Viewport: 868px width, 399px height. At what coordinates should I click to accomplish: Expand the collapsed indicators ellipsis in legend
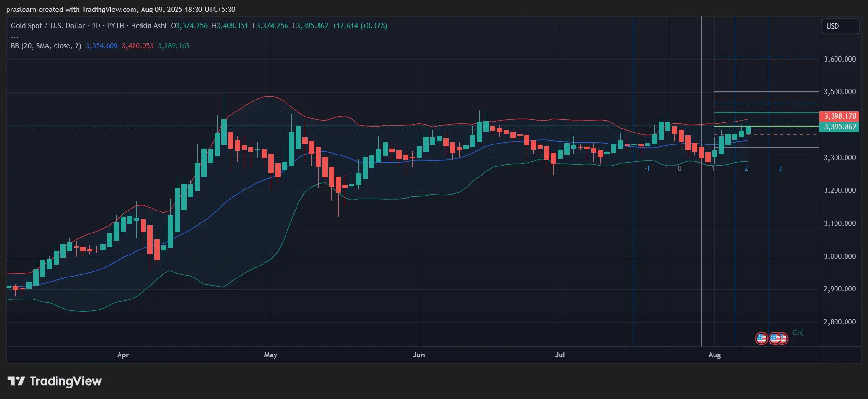tap(15, 36)
